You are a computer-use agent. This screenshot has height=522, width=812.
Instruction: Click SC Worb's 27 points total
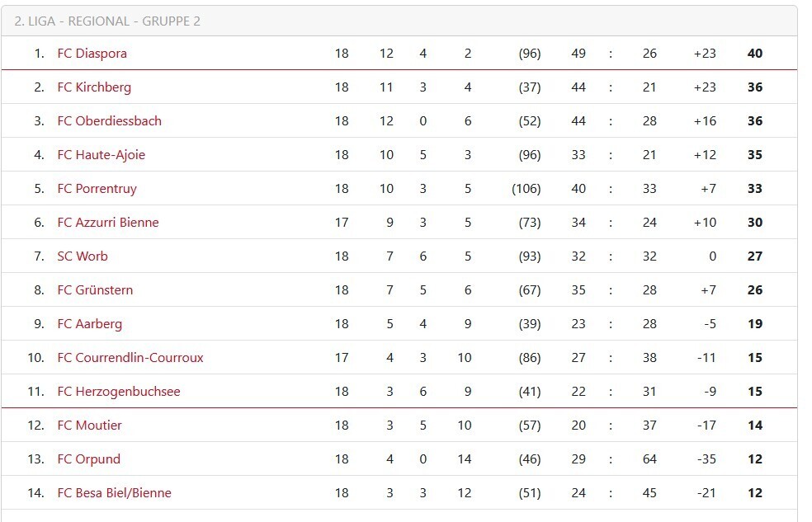(x=754, y=256)
